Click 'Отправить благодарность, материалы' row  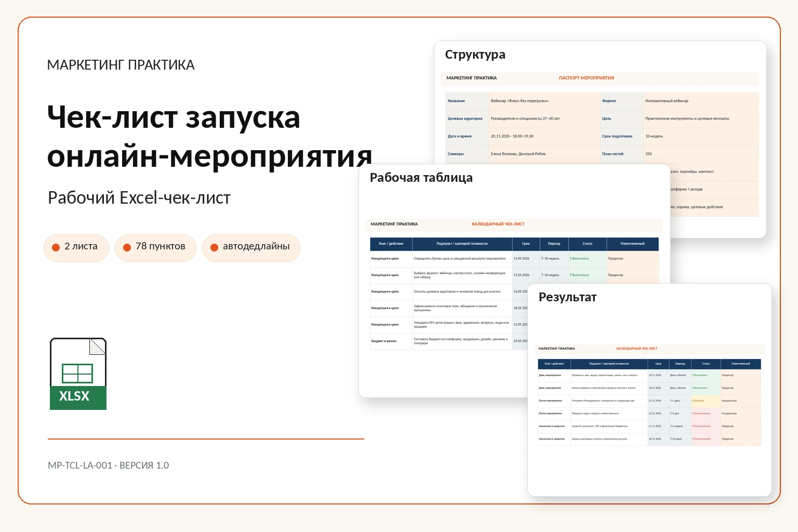tap(649, 401)
